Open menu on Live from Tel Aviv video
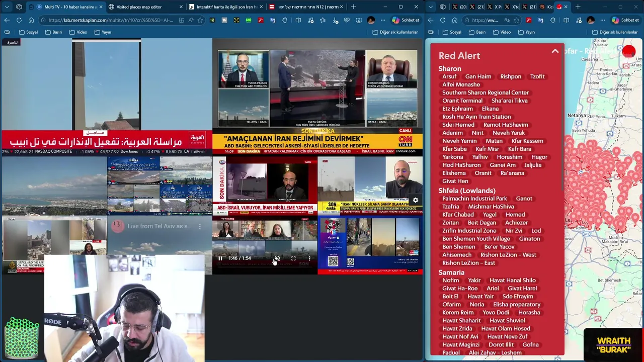 [200, 227]
